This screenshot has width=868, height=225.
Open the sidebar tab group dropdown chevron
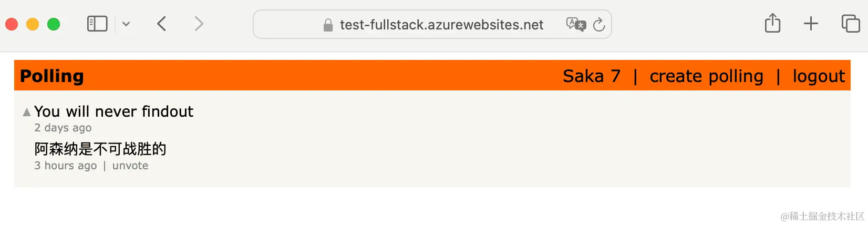click(126, 24)
